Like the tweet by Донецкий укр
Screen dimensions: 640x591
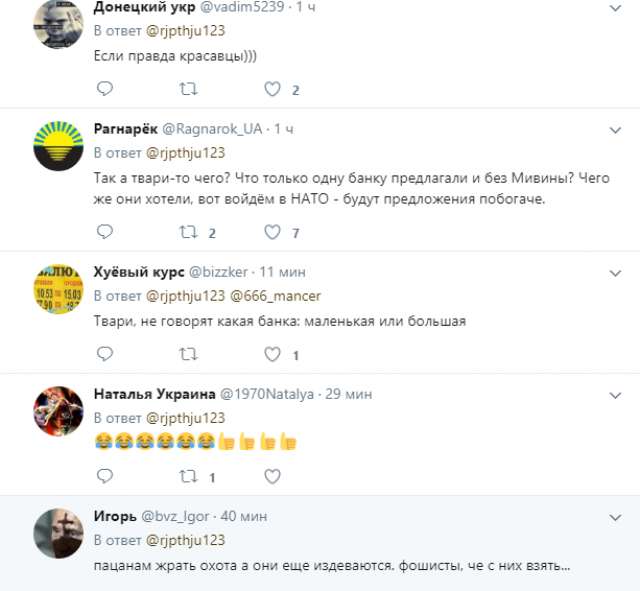pos(271,90)
